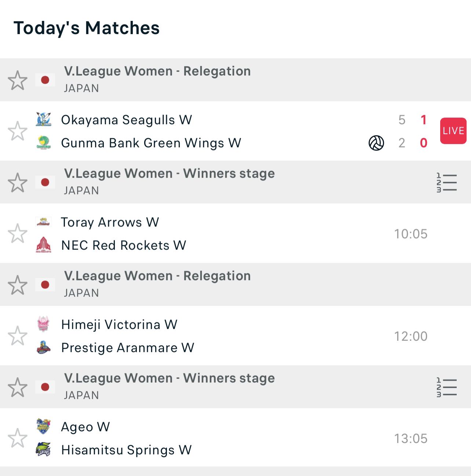
Task: Click the 10:05 match start time
Action: coord(410,234)
